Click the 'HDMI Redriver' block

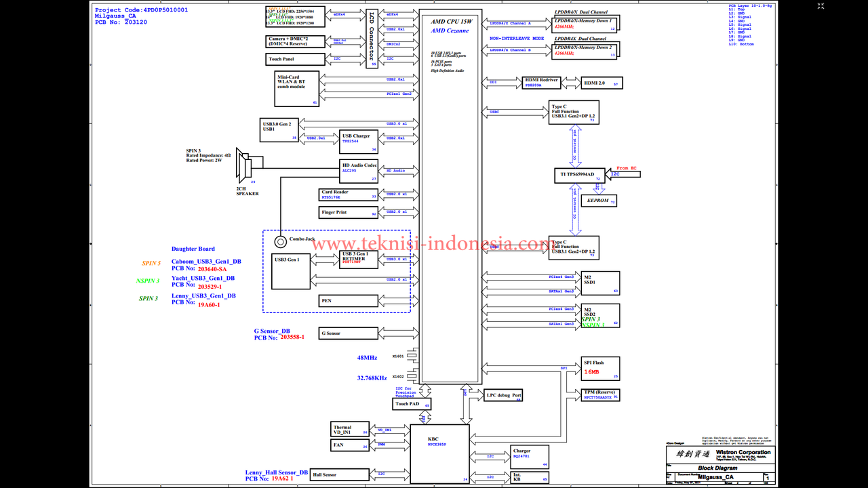pos(541,83)
